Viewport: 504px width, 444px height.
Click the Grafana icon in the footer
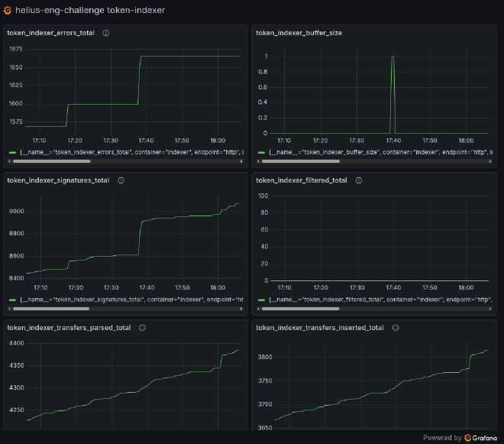[468, 438]
